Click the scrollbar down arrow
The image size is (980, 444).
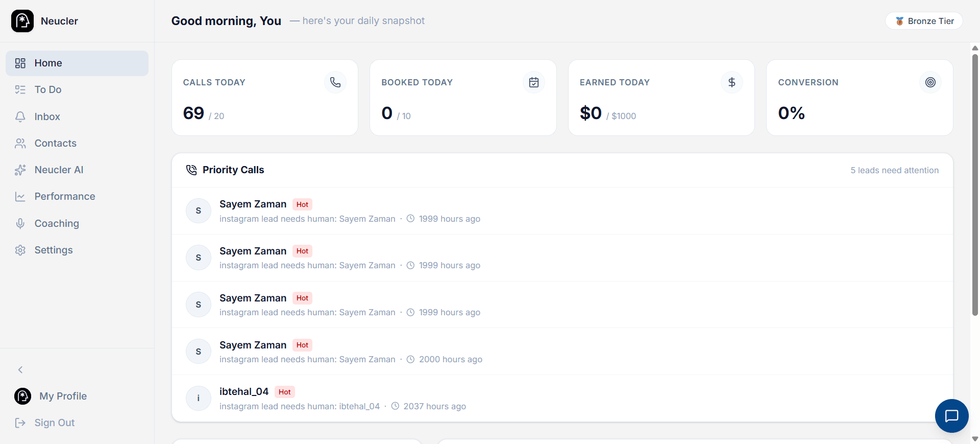click(x=975, y=439)
